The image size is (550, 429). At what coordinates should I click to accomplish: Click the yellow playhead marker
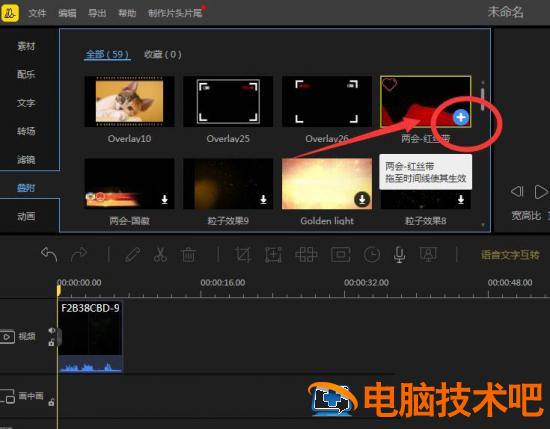pos(59,290)
